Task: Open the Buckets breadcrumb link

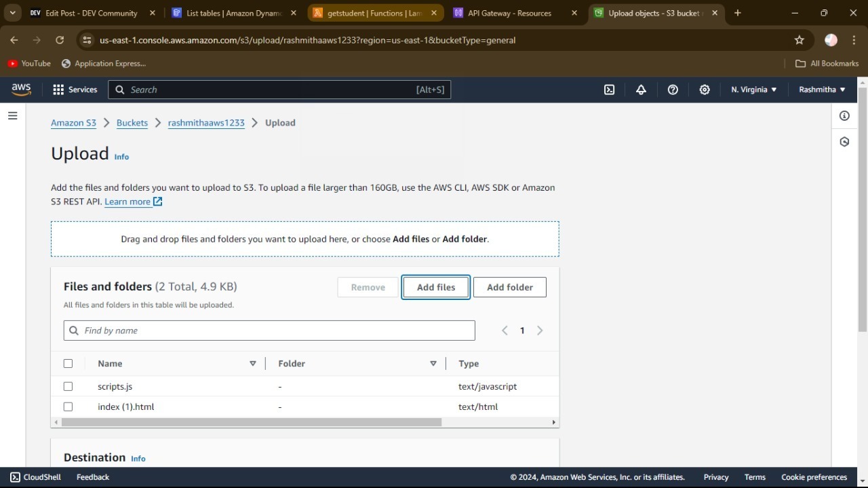Action: [x=132, y=123]
